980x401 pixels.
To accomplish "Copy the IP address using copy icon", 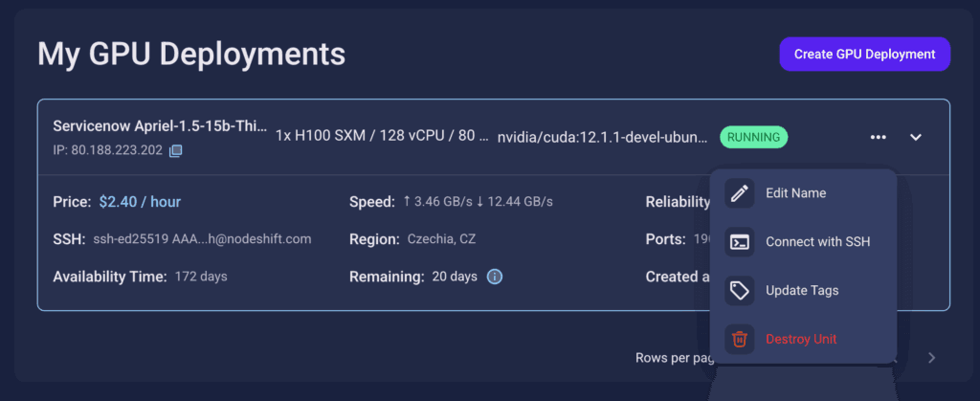I will pos(175,151).
